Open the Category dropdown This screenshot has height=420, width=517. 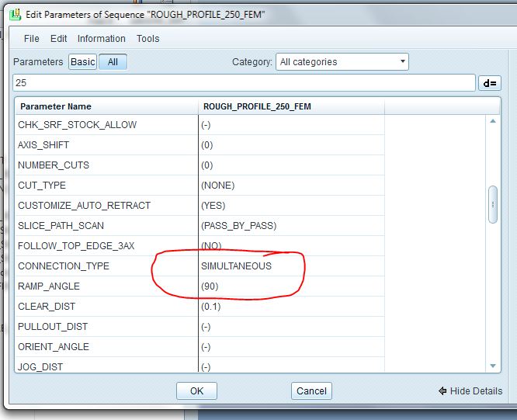tap(342, 62)
